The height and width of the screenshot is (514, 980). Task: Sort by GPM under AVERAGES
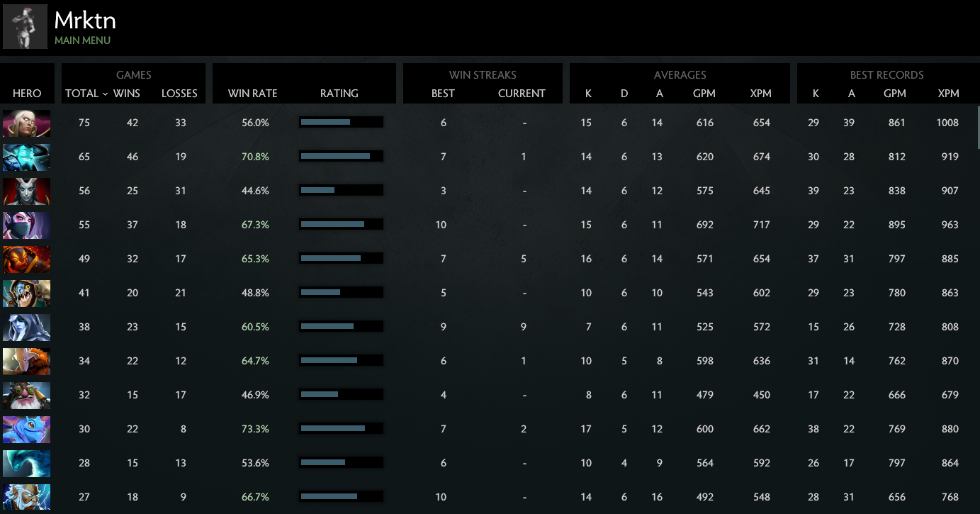[704, 94]
